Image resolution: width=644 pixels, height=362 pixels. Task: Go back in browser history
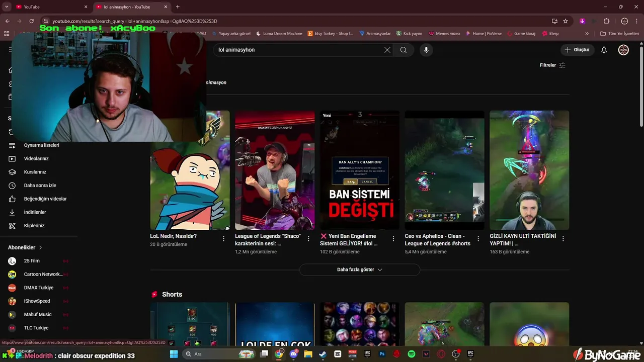[x=7, y=21]
